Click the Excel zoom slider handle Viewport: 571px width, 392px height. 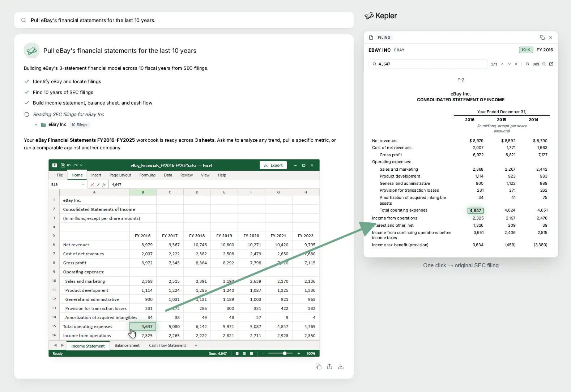tap(285, 353)
